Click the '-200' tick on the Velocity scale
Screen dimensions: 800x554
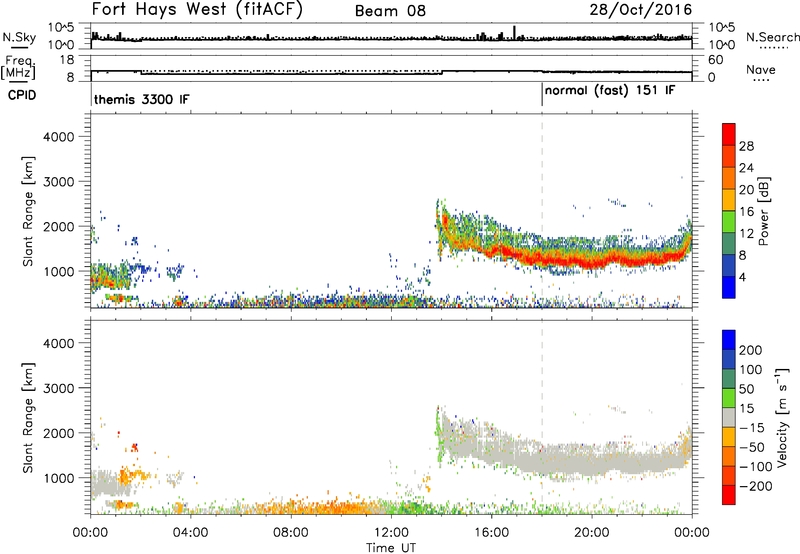pyautogui.click(x=756, y=486)
